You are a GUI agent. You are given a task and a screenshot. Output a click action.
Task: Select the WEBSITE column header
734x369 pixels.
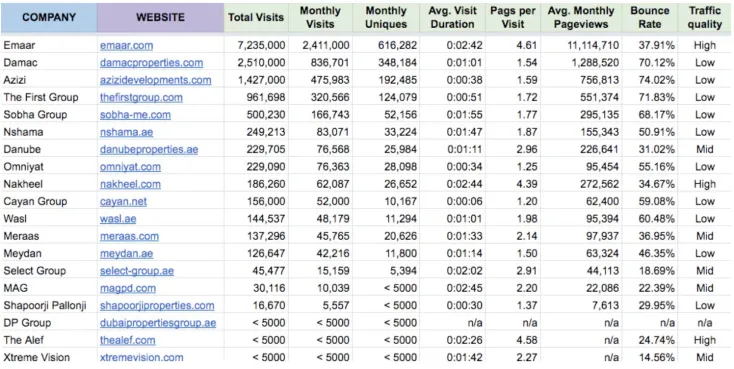click(x=161, y=17)
